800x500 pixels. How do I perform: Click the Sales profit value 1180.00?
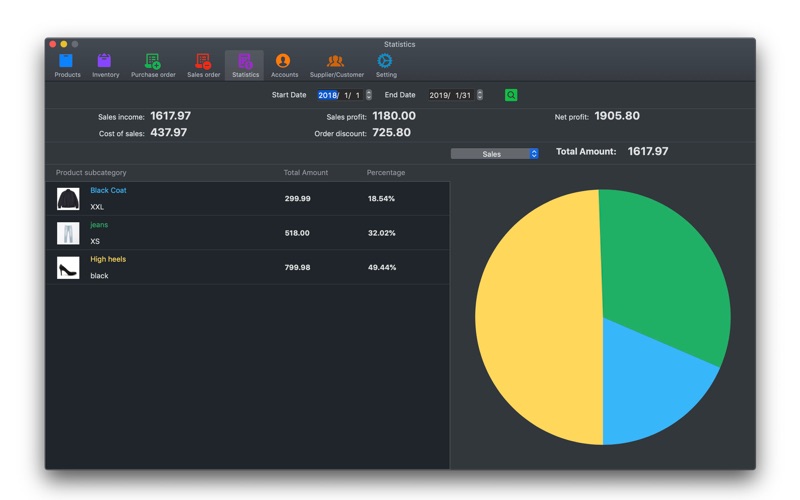click(x=394, y=116)
